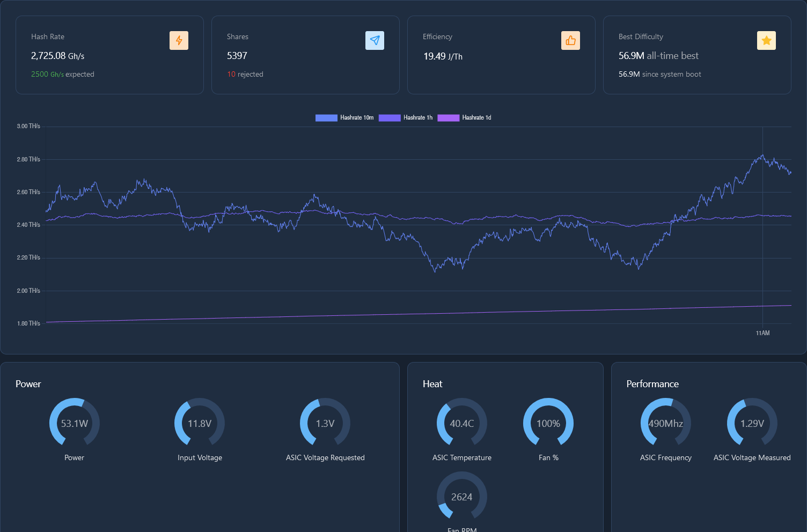
Task: Click the 19.49 J/Th efficiency value
Action: [443, 56]
